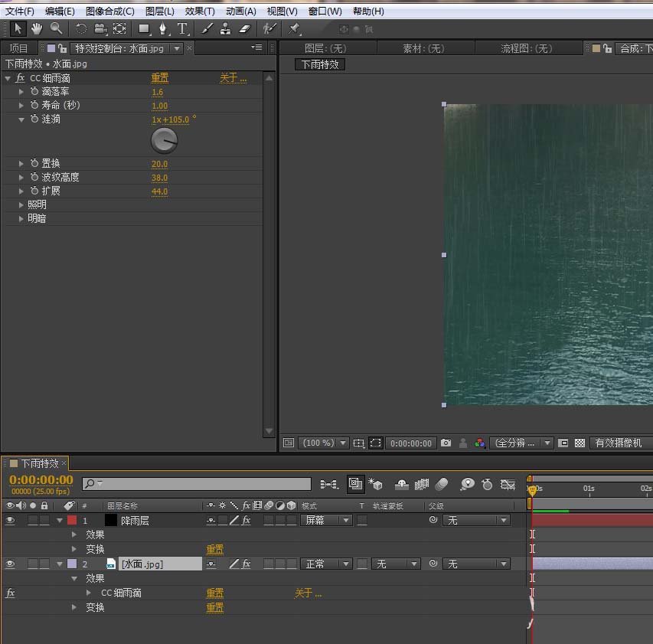Pick the Pen tool
653x644 pixels.
coord(163,28)
